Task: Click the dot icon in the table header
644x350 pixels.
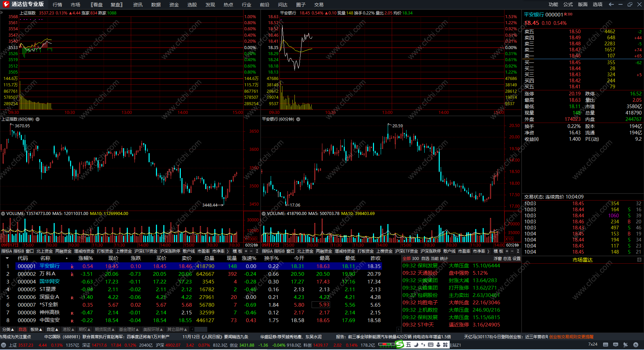Action: click(x=67, y=258)
